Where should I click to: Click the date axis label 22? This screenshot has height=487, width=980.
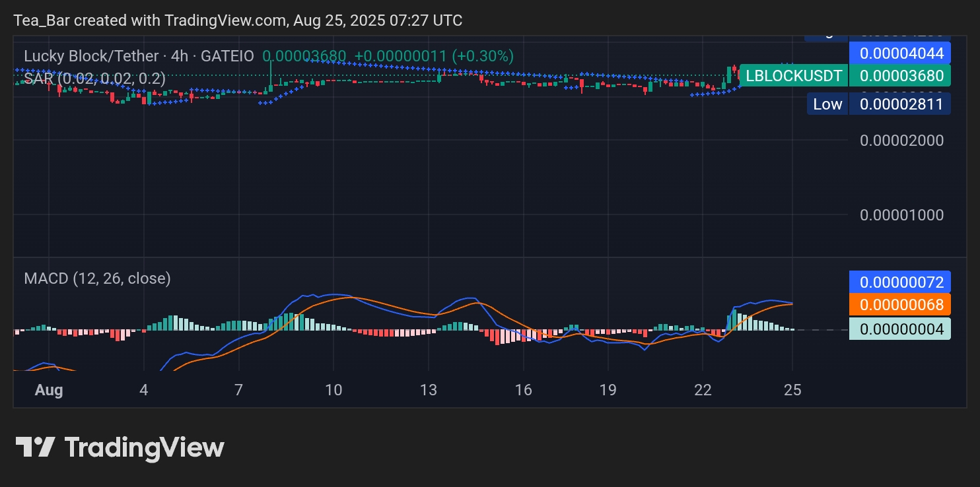click(x=703, y=390)
